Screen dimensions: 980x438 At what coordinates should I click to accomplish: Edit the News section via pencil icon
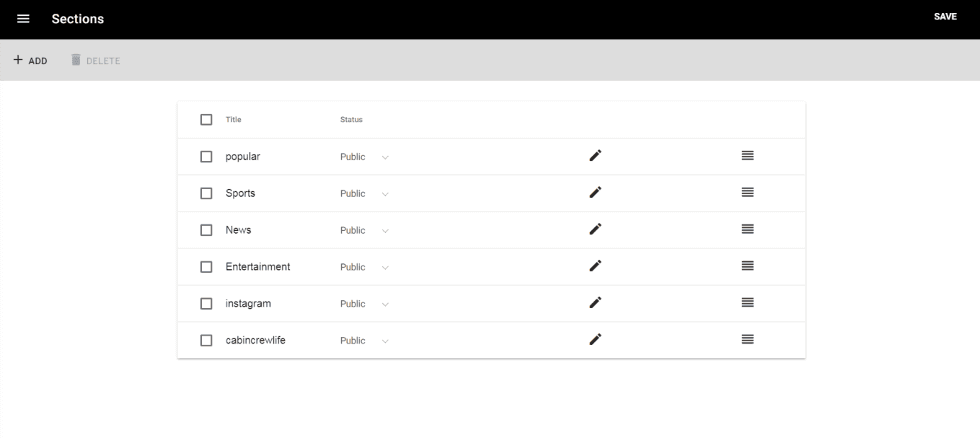tap(595, 229)
